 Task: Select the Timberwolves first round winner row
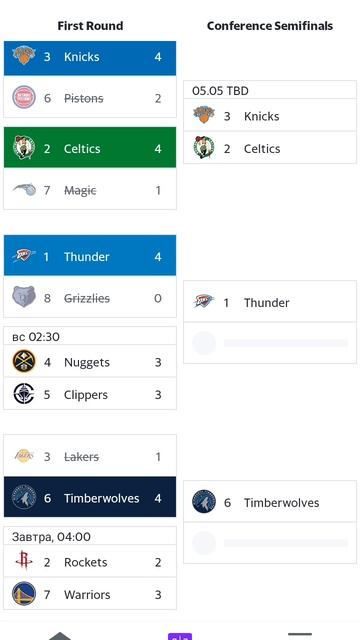90,497
